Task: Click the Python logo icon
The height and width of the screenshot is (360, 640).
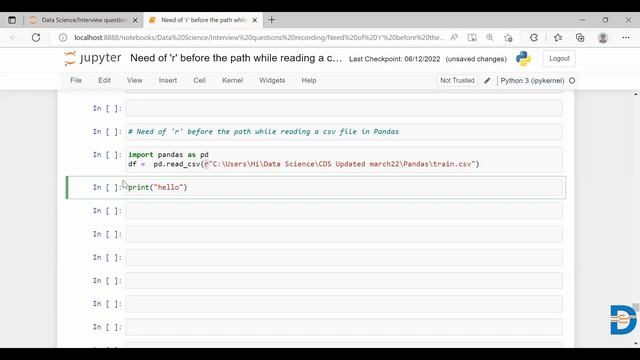Action: pyautogui.click(x=523, y=59)
